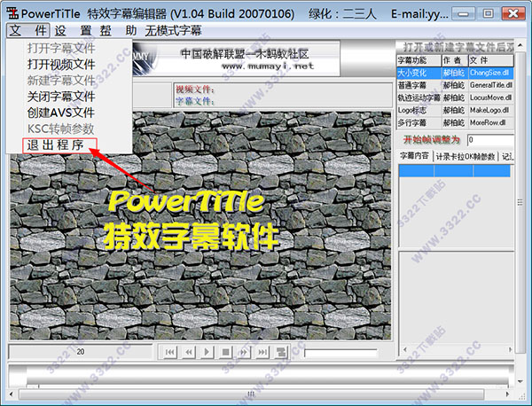Jump to first frame playback button
The width and height of the screenshot is (532, 406).
pos(169,352)
